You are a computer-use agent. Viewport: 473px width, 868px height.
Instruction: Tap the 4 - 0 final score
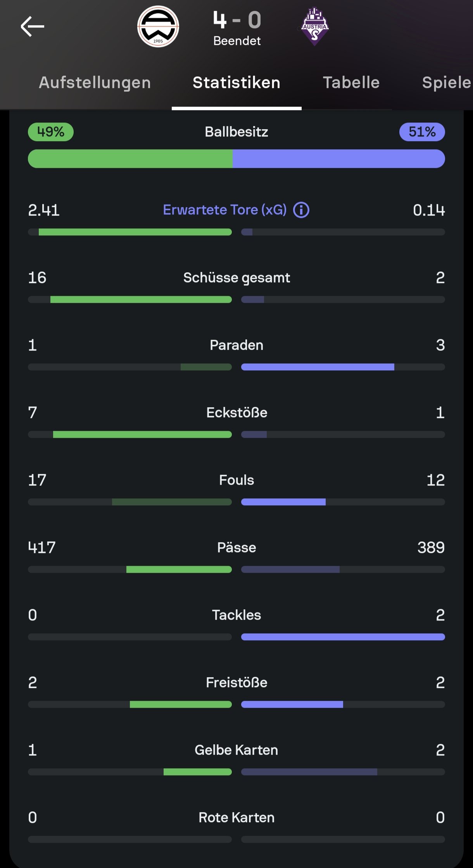point(237,20)
